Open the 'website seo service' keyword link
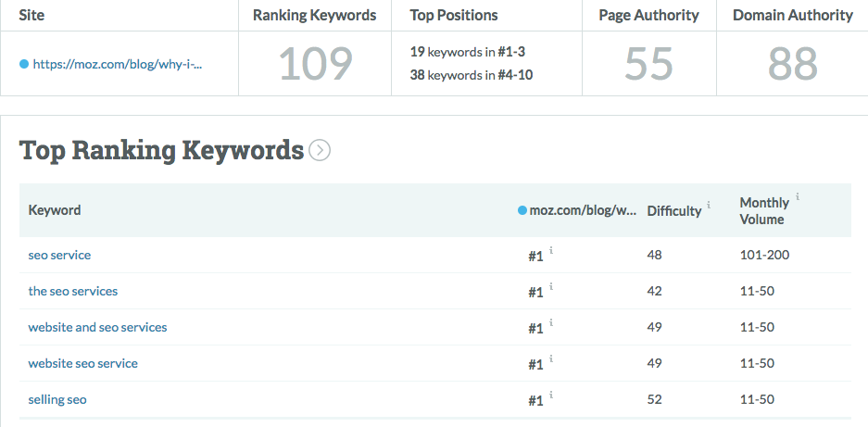Image resolution: width=868 pixels, height=427 pixels. [82, 363]
